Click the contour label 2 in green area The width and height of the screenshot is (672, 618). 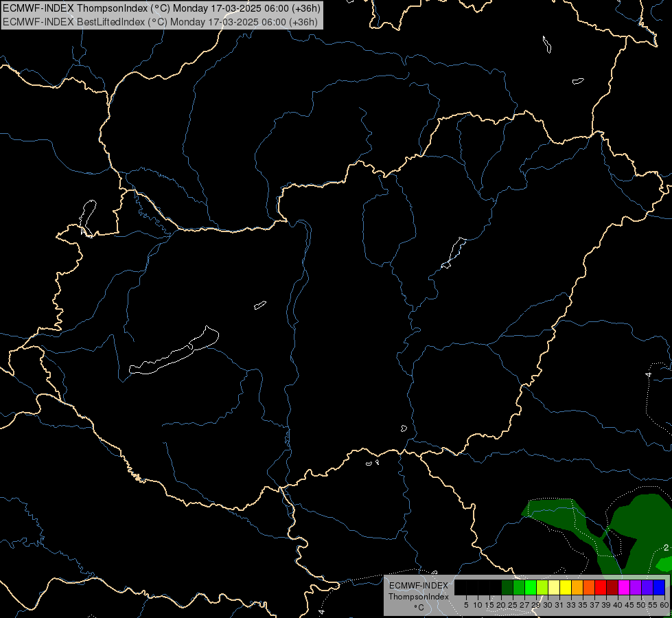[666, 548]
